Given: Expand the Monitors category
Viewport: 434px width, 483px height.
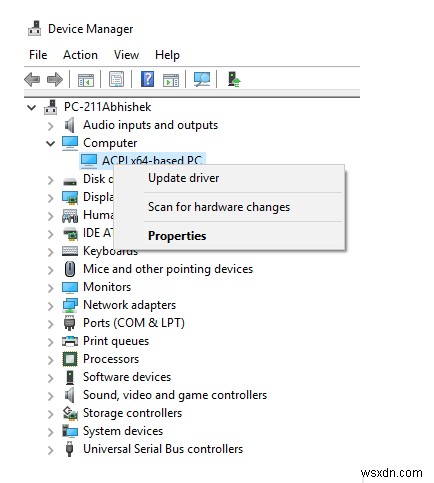Looking at the screenshot, I should [x=50, y=288].
